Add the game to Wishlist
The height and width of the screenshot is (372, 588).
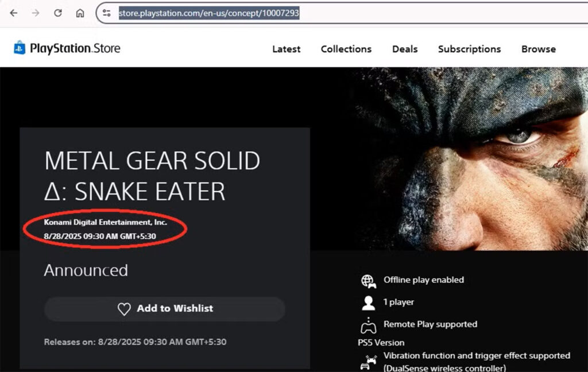pyautogui.click(x=165, y=309)
